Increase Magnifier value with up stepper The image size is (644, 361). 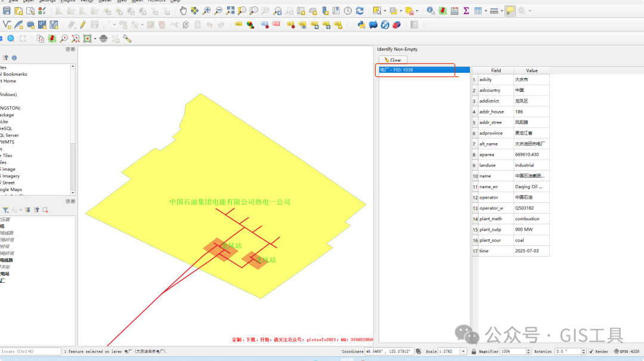pos(528,350)
